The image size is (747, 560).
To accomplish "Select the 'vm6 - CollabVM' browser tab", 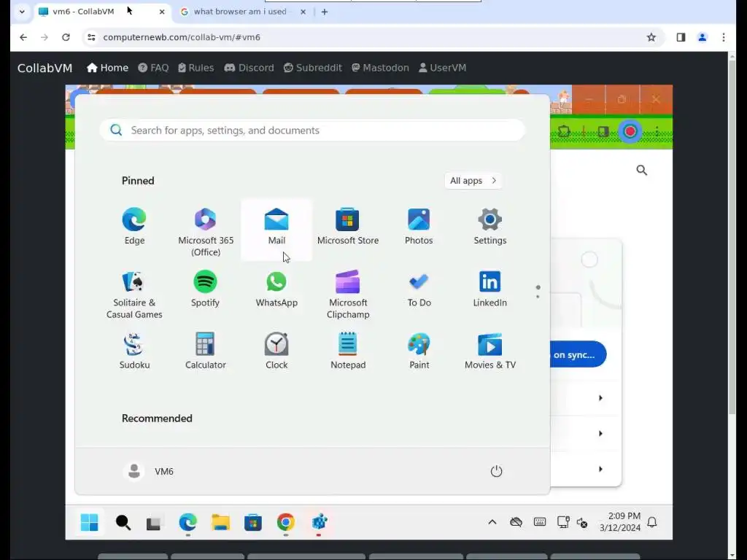I will coord(102,12).
